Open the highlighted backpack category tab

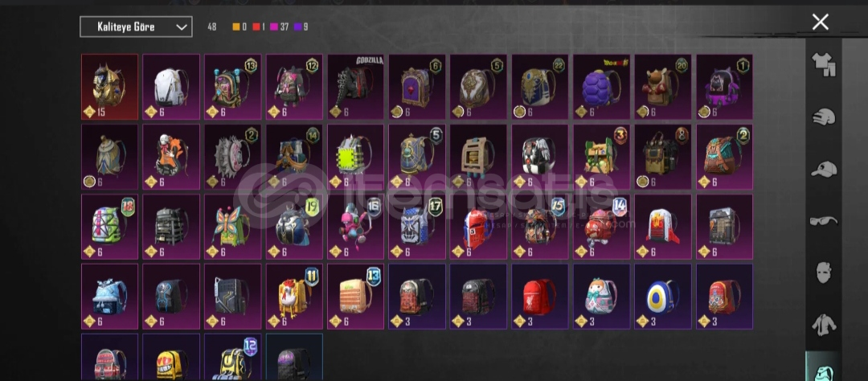point(824,367)
